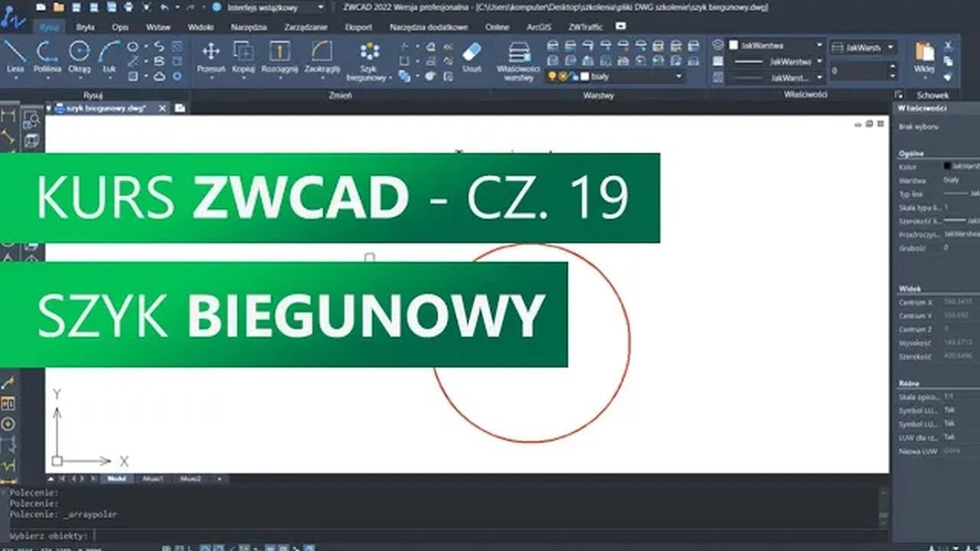Open the JakWarstwa color dropdown
The height and width of the screenshot is (551, 980).
pyautogui.click(x=776, y=46)
